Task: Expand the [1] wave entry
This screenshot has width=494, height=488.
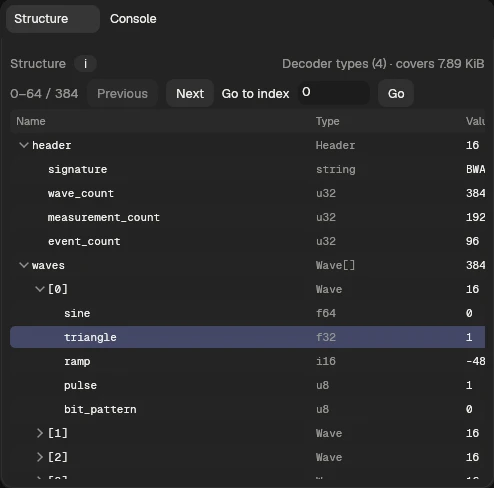Action: coord(40,433)
